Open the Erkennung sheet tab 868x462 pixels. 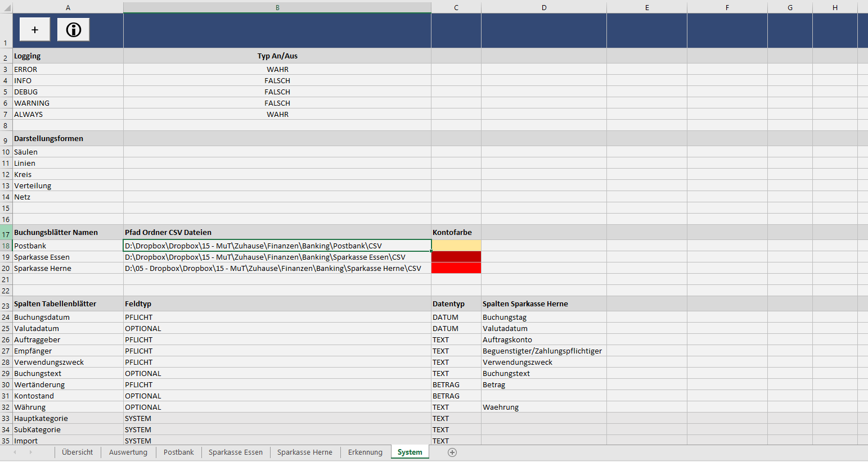click(365, 452)
